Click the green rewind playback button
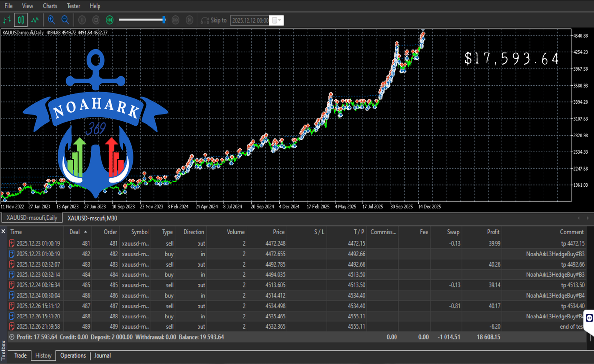The image size is (594, 364). point(109,20)
